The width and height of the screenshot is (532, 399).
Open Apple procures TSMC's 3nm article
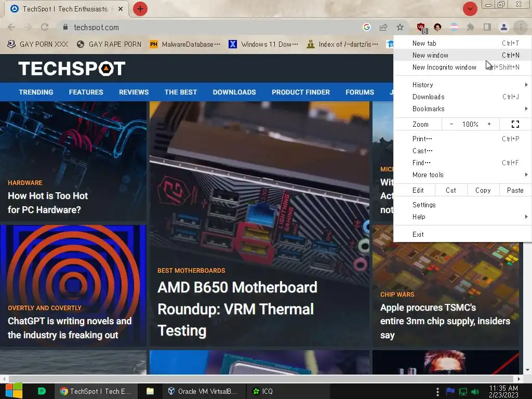pos(445,321)
